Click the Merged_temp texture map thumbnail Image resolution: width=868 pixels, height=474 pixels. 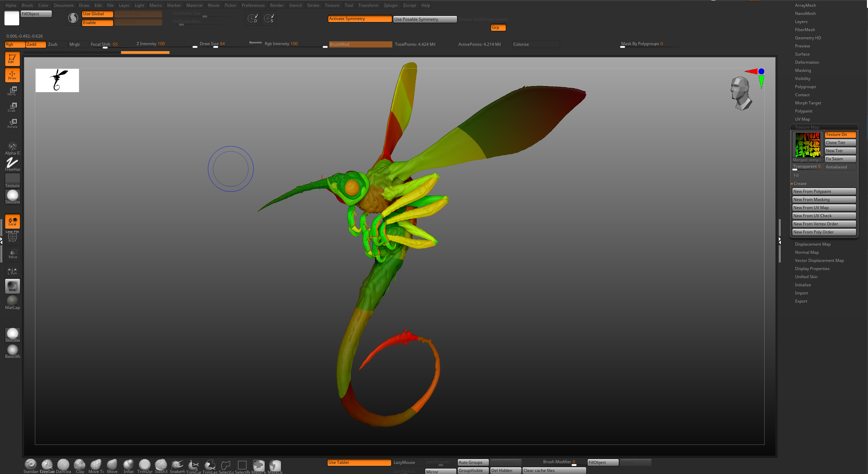point(807,145)
